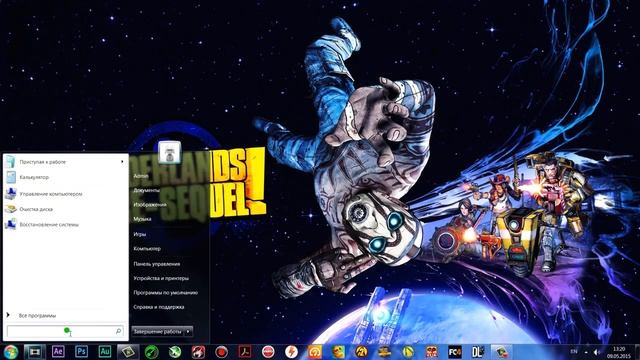This screenshot has height=360, width=640.
Task: Open Изображения library
Action: click(x=150, y=204)
